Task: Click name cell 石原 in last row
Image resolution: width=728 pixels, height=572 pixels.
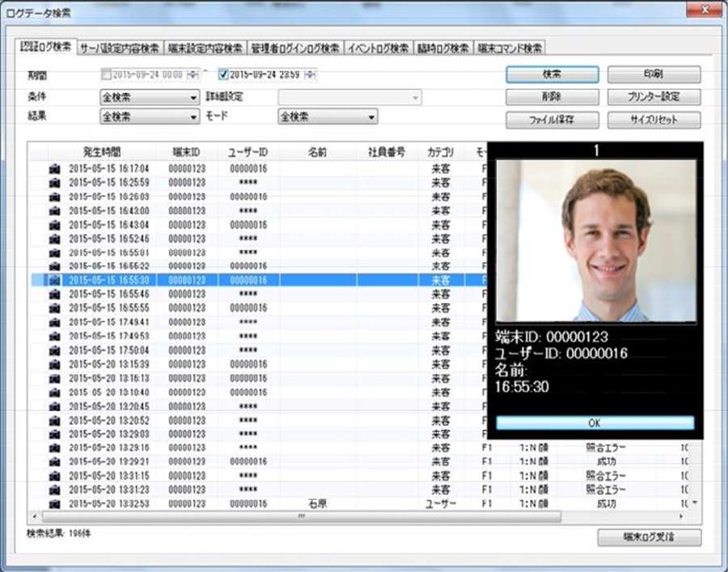Action: [x=318, y=504]
